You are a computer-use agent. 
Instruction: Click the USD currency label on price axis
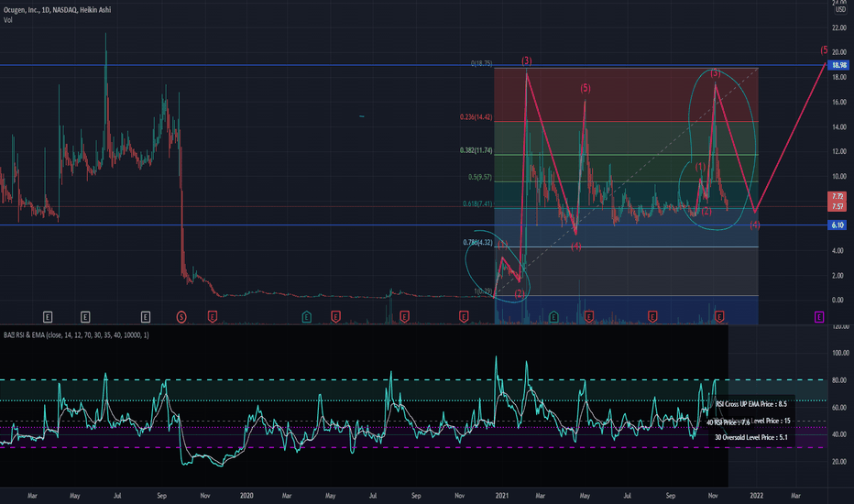[841, 9]
